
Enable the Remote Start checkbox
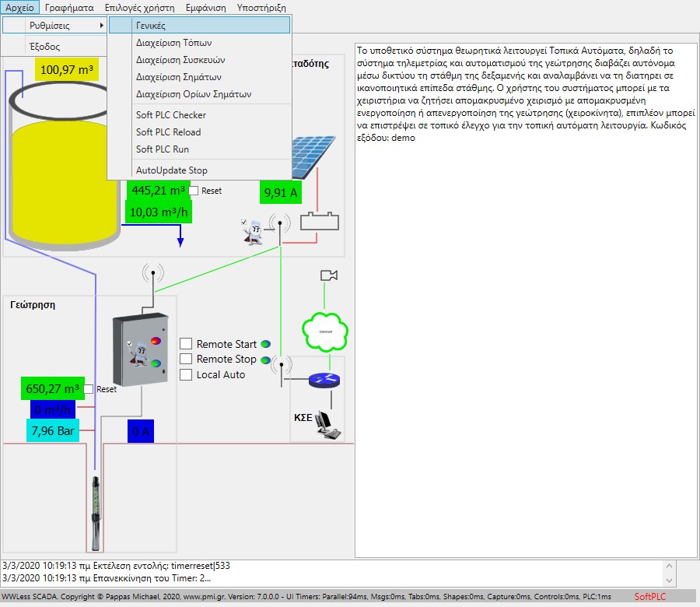[186, 344]
